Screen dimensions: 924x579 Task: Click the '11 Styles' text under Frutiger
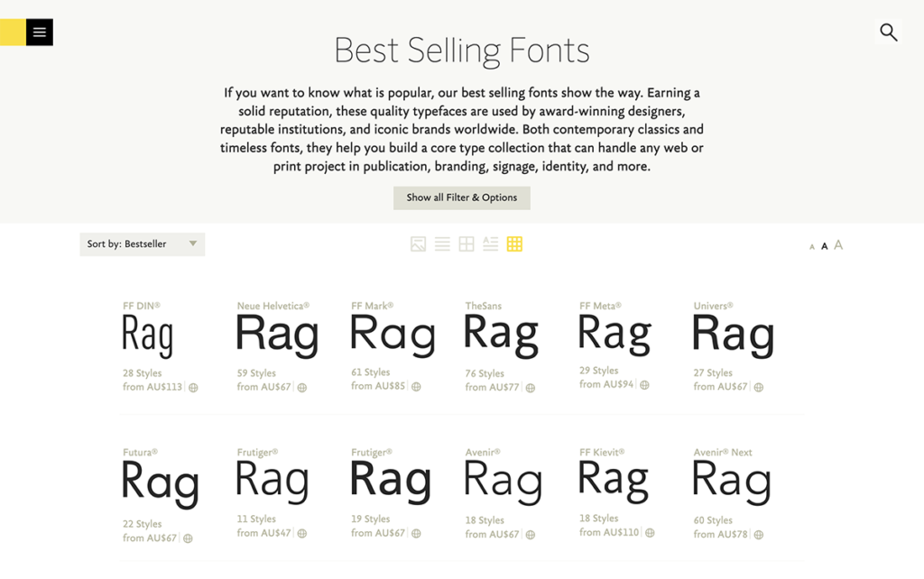click(x=256, y=519)
